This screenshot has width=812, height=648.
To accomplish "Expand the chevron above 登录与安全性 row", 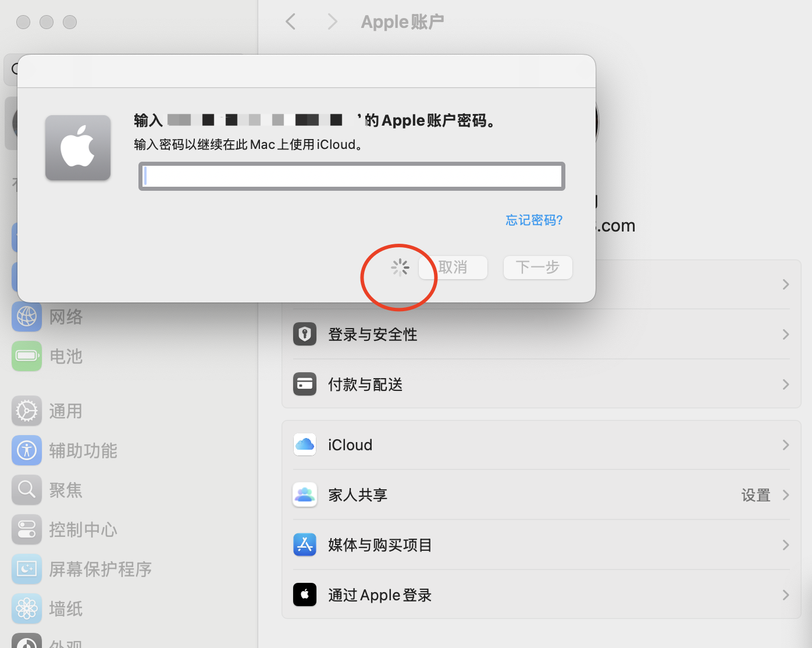I will coord(786,284).
